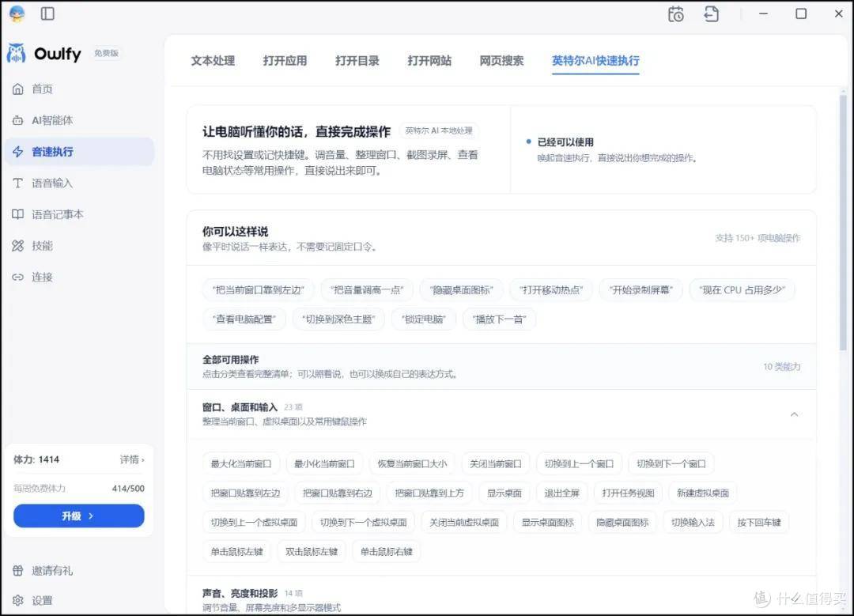
Task: Click the logout arrow icon in title bar
Action: (x=712, y=14)
